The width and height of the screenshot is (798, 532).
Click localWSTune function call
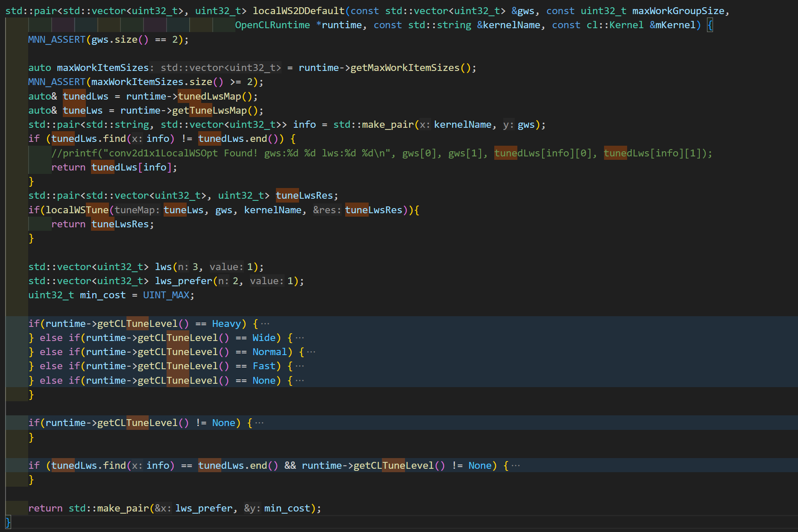click(x=77, y=210)
